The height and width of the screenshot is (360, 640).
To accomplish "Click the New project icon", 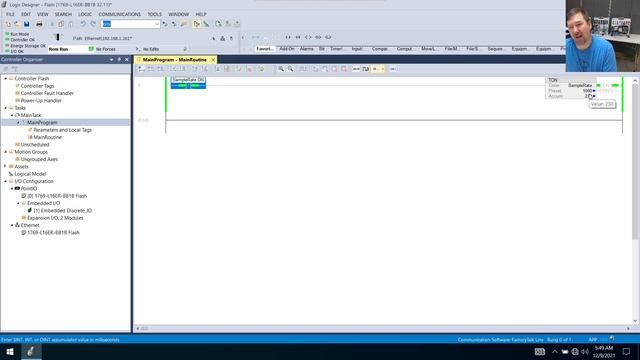I will (8, 24).
